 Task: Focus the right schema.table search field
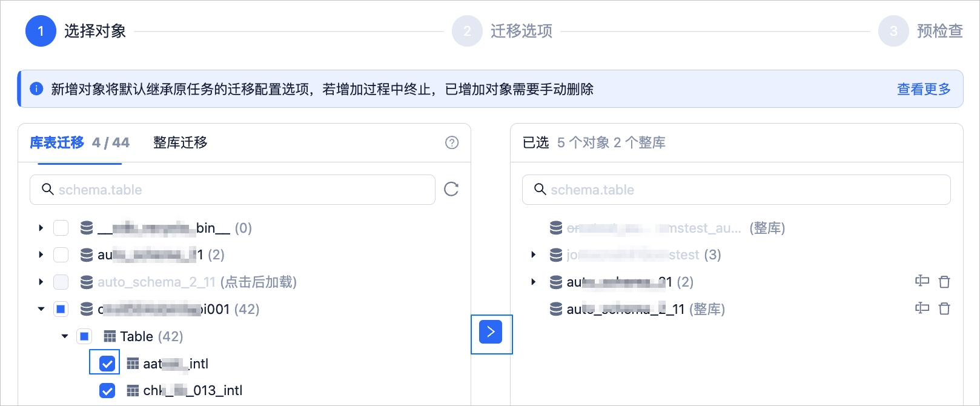[x=737, y=190]
